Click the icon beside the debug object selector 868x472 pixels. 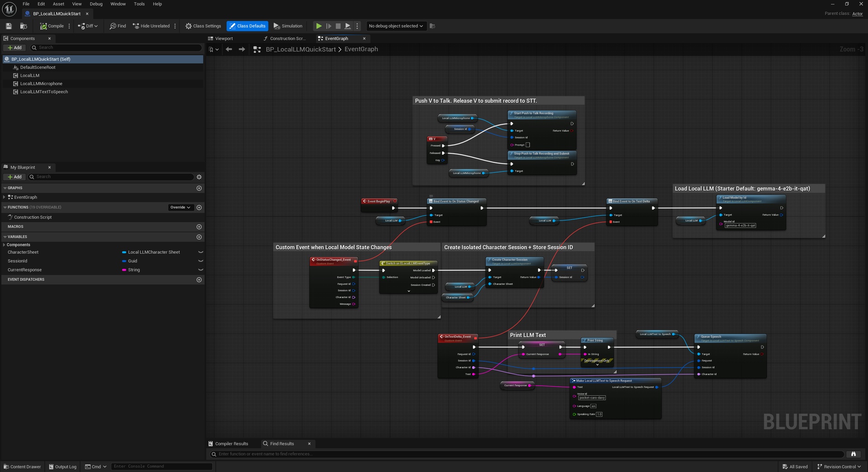[x=432, y=26]
